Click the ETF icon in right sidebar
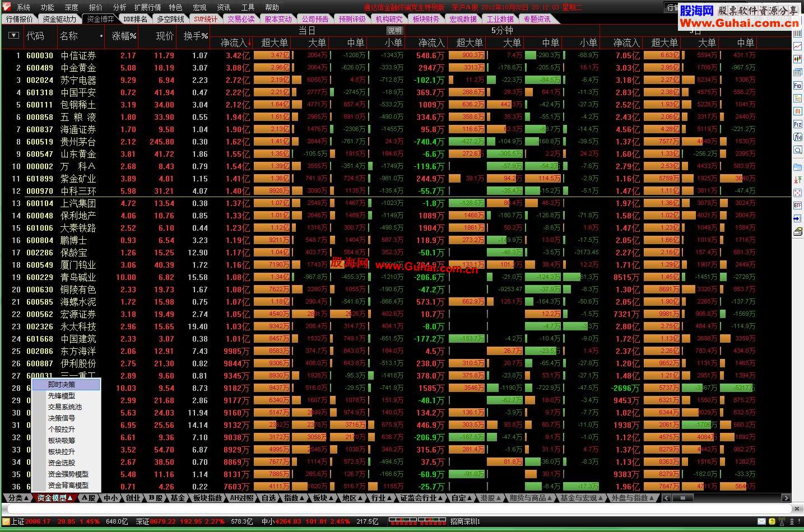Image resolution: width=804 pixels, height=532 pixels. tap(798, 206)
